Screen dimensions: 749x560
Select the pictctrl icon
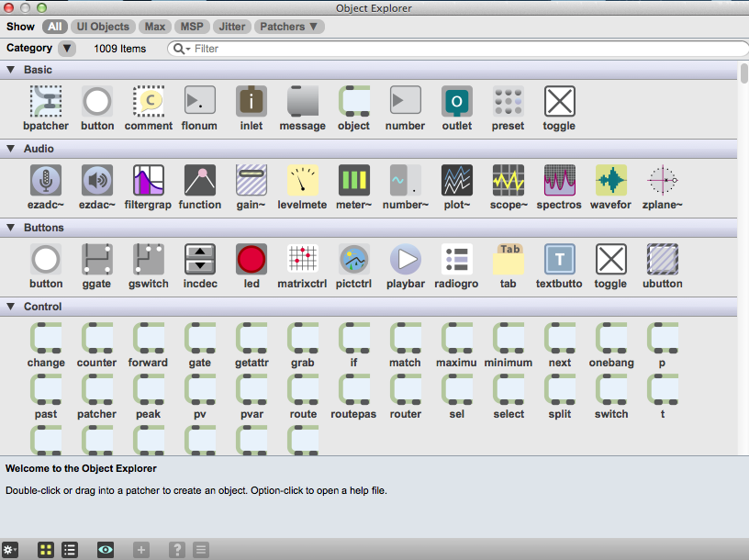(x=354, y=259)
